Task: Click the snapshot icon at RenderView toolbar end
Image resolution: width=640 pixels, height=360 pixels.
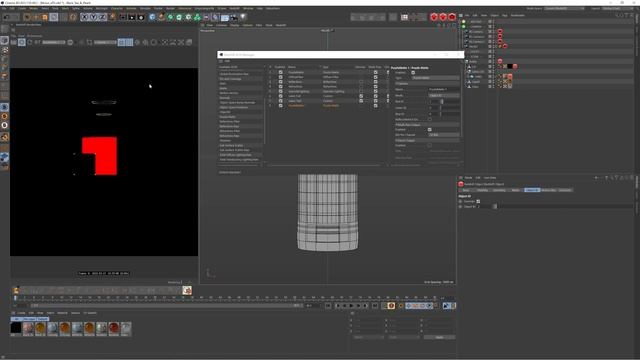Action: (189, 42)
